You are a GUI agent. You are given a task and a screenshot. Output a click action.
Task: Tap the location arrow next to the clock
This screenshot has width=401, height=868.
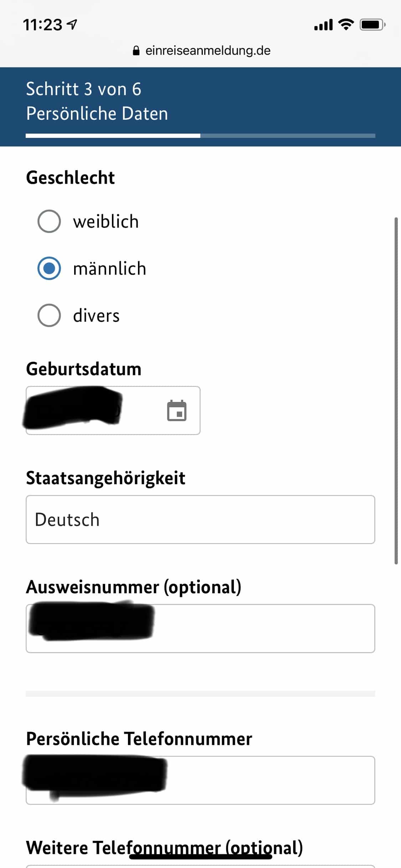click(x=72, y=24)
